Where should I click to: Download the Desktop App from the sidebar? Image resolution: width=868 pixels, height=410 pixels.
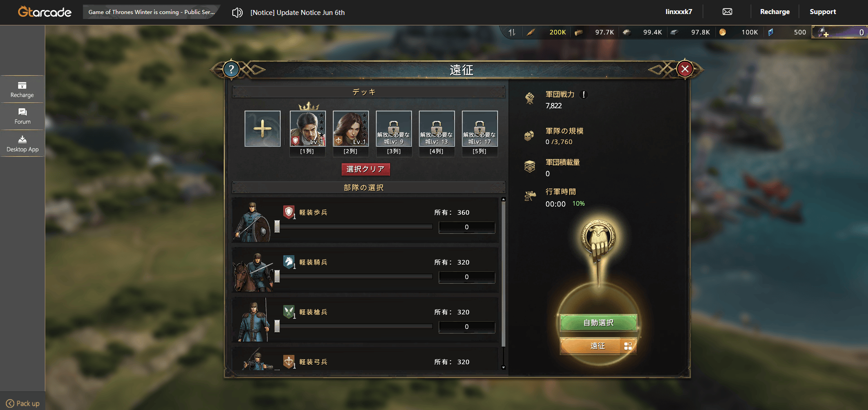[22, 144]
